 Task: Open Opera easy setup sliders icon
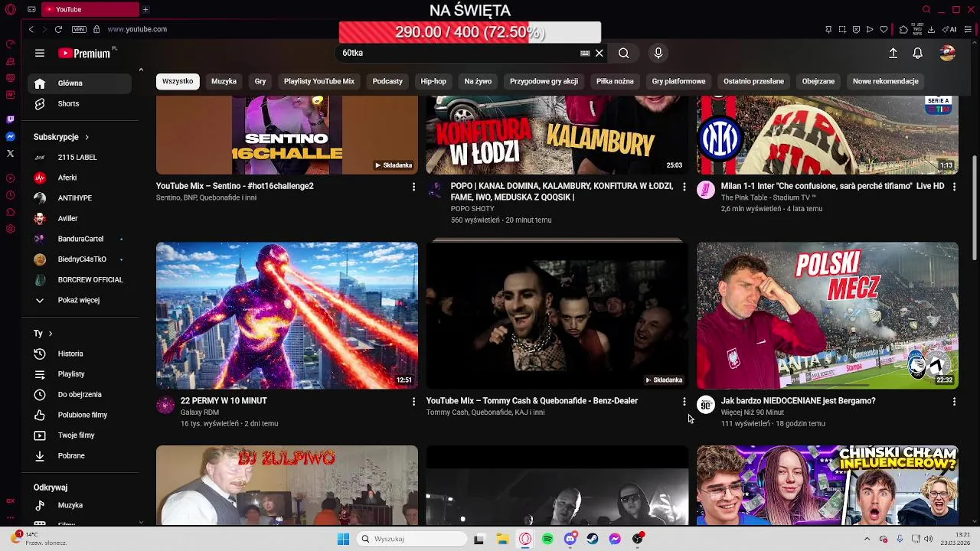968,29
